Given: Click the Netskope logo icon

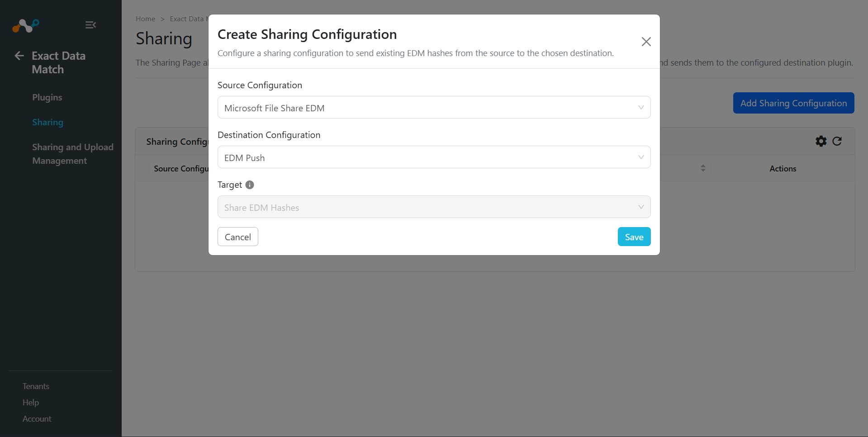Looking at the screenshot, I should 26,25.
